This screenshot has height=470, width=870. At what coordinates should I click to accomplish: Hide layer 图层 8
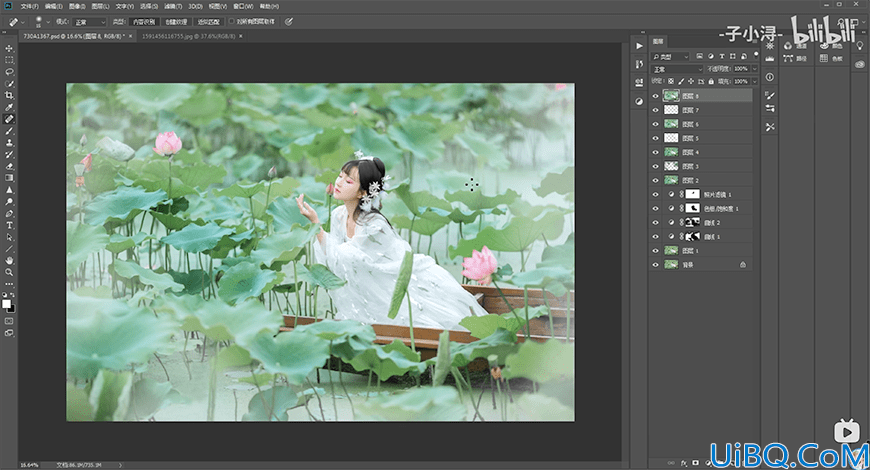coord(655,96)
